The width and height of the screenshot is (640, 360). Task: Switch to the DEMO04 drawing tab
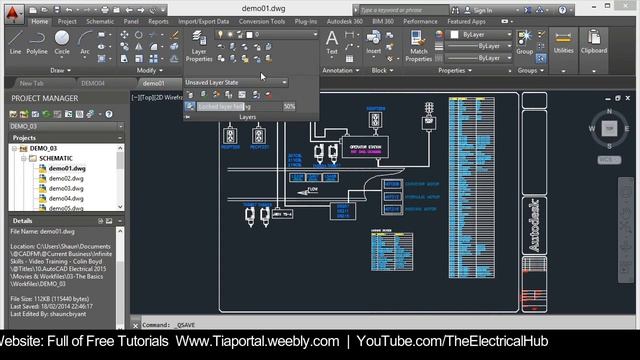[93, 83]
